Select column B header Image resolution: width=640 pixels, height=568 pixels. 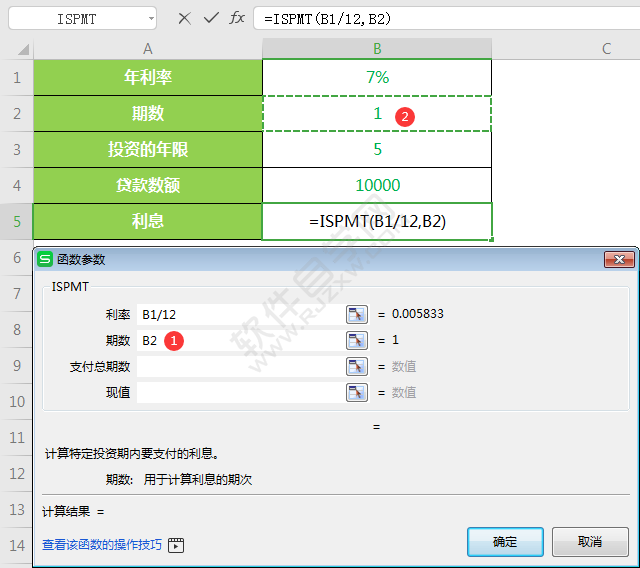pos(377,49)
